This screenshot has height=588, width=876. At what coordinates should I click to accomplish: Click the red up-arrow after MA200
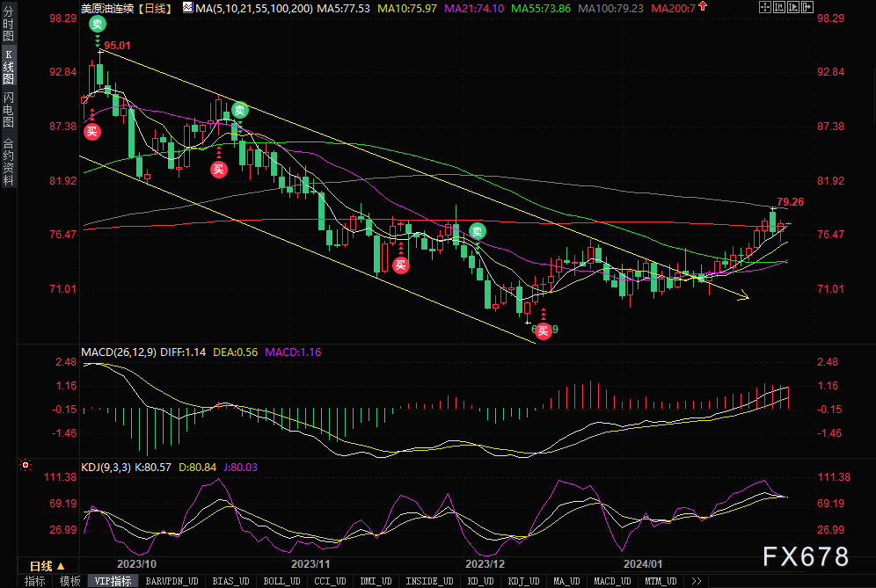[703, 7]
